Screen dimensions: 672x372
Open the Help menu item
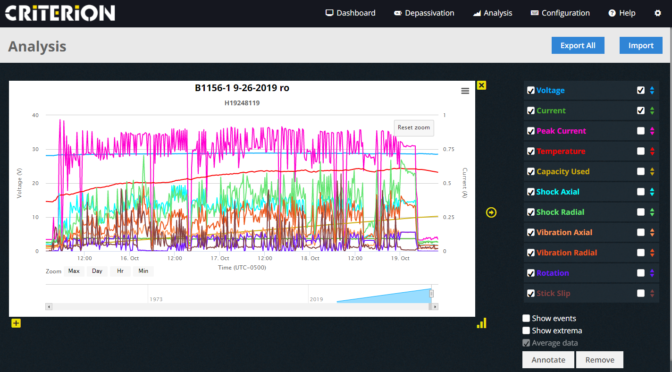click(x=622, y=13)
